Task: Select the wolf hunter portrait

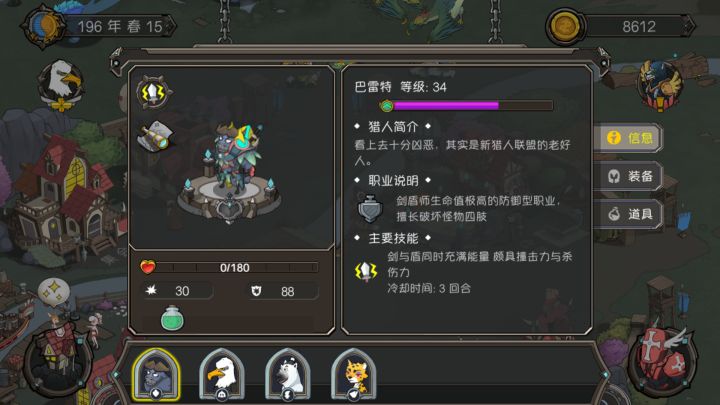Action: click(x=156, y=374)
